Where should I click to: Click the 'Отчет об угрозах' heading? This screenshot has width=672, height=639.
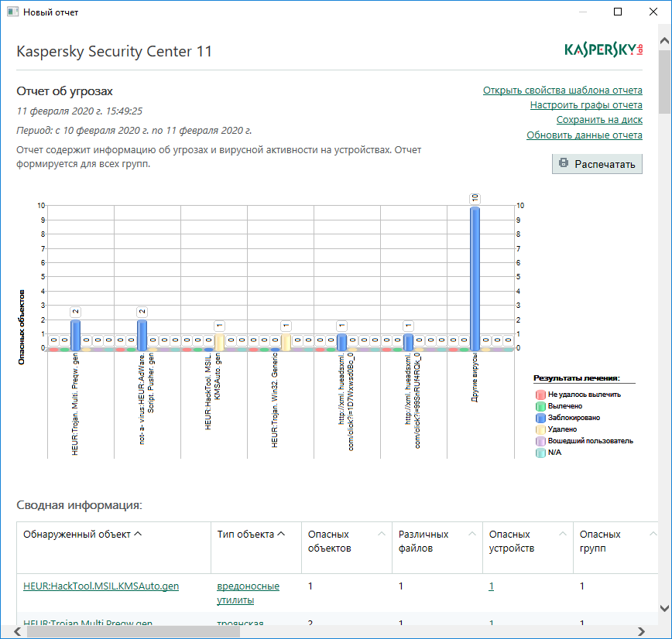(x=64, y=91)
